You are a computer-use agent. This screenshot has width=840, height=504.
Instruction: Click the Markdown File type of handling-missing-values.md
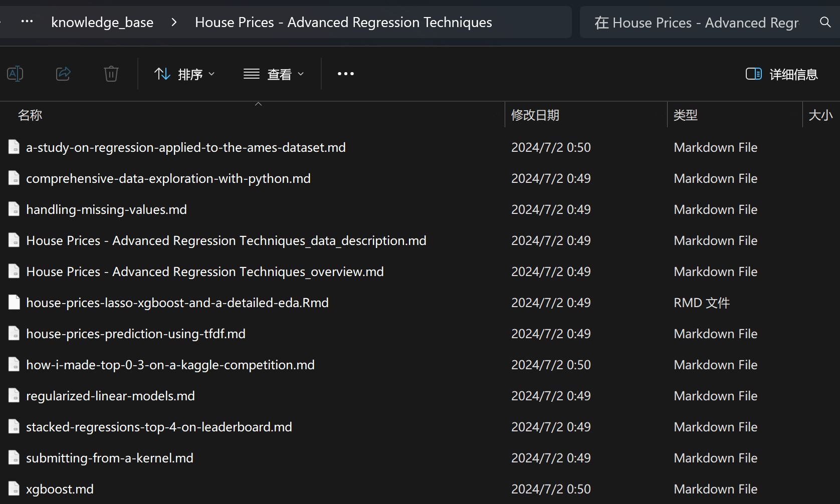(715, 209)
